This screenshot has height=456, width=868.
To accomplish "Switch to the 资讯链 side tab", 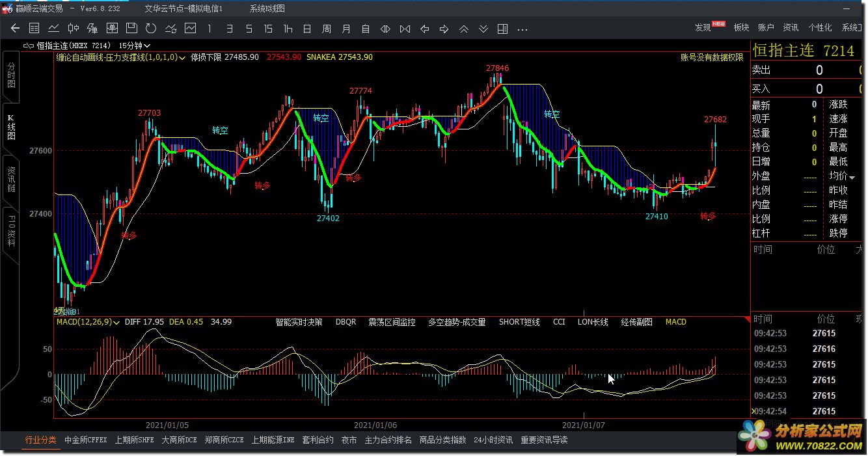I will (x=11, y=179).
